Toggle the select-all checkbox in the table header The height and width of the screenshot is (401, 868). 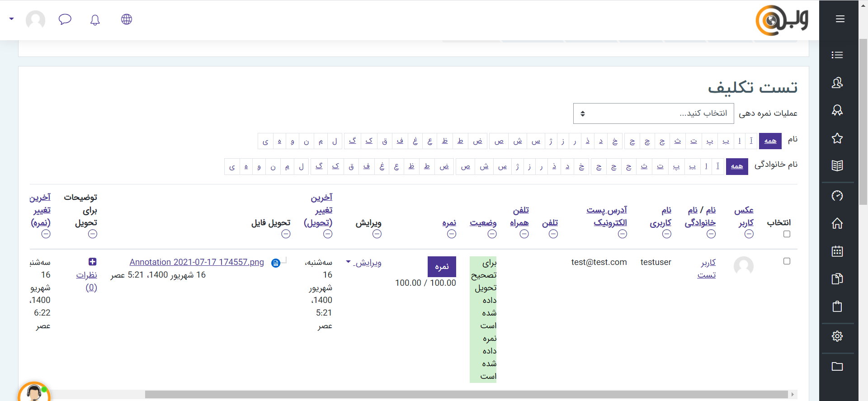[787, 234]
